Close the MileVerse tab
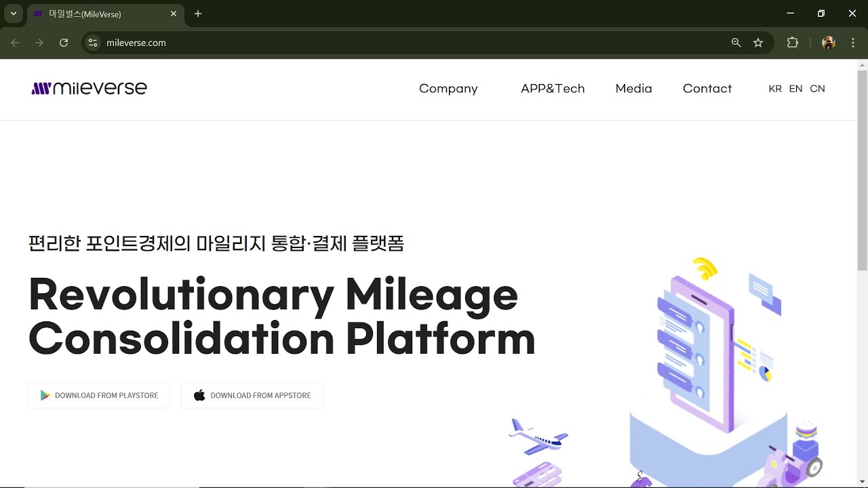This screenshot has width=868, height=488. (x=174, y=14)
